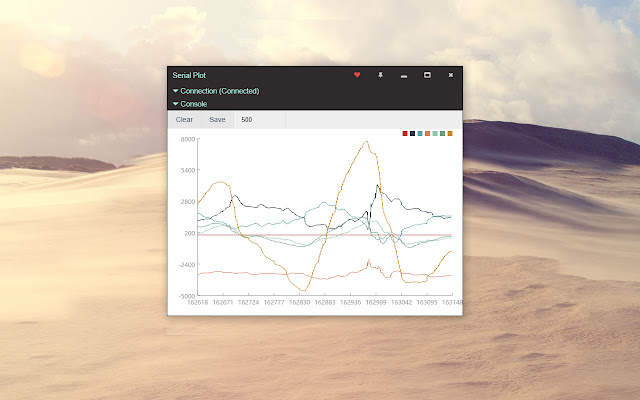
Task: Pin the Serial Plot window on top
Action: (x=380, y=75)
